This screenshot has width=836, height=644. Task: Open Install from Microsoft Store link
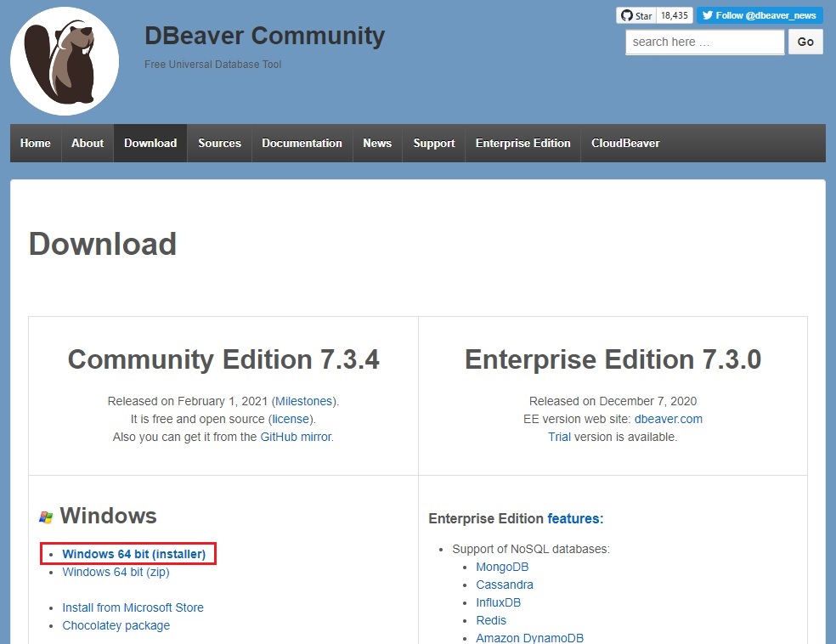click(133, 607)
